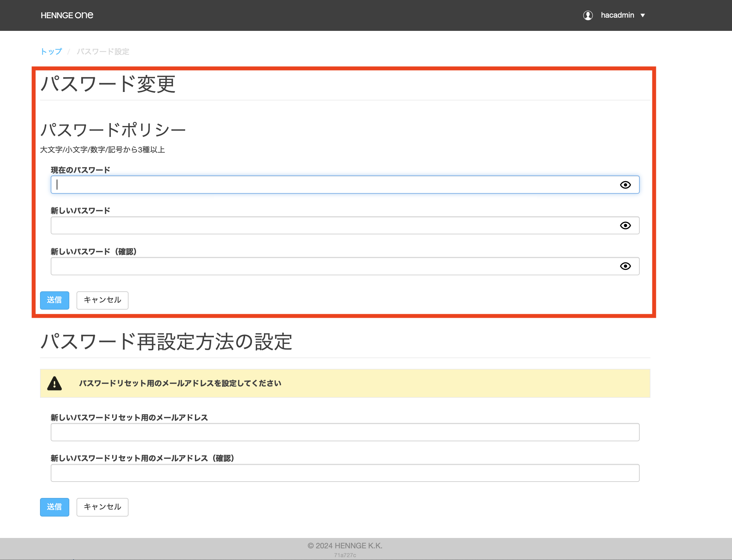Click the HENNGE One logo
Screen dimensions: 732x560
(x=67, y=15)
